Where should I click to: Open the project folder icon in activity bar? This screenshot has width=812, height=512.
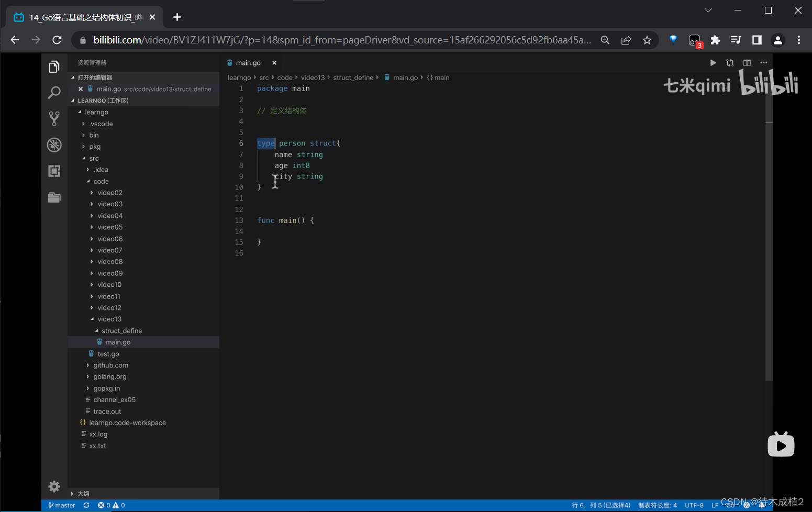(x=54, y=197)
